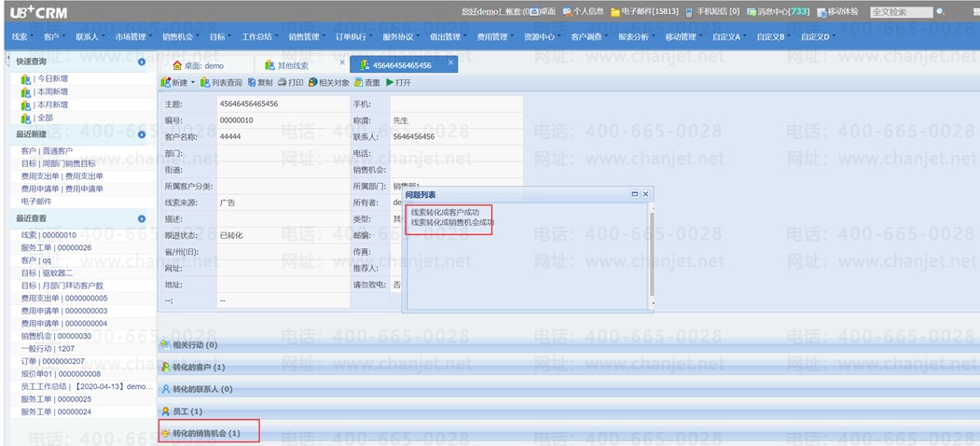The width and height of the screenshot is (980, 446).
Task: Open 消息中心 message center in header
Action: 778,11
